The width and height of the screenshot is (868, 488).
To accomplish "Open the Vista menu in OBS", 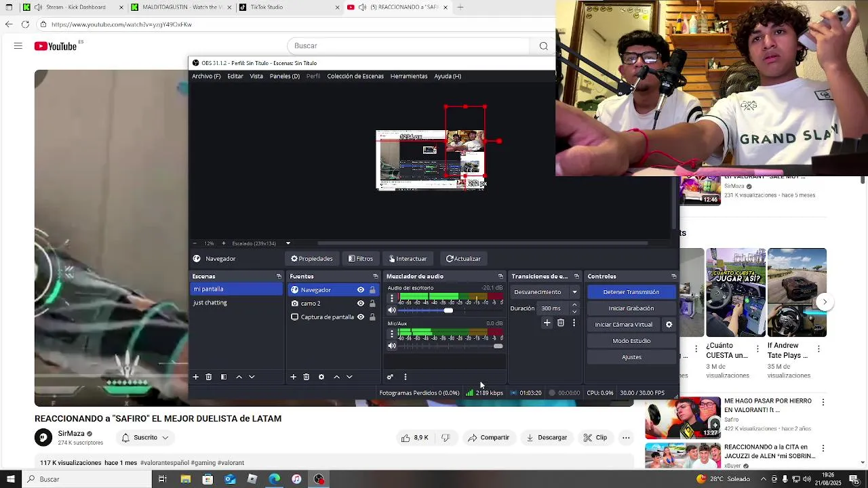I will 256,77.
